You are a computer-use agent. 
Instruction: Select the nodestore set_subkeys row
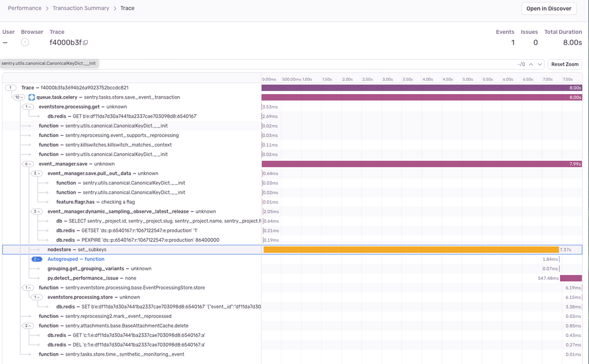coord(292,250)
